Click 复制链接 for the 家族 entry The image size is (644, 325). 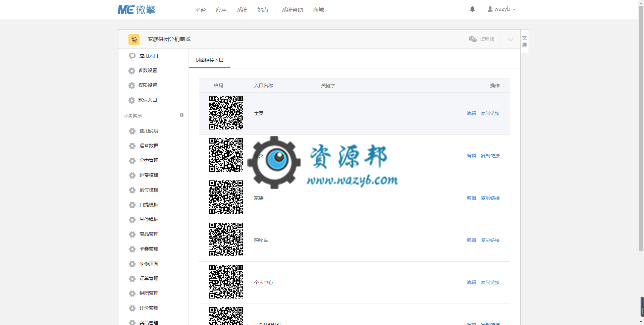point(490,198)
